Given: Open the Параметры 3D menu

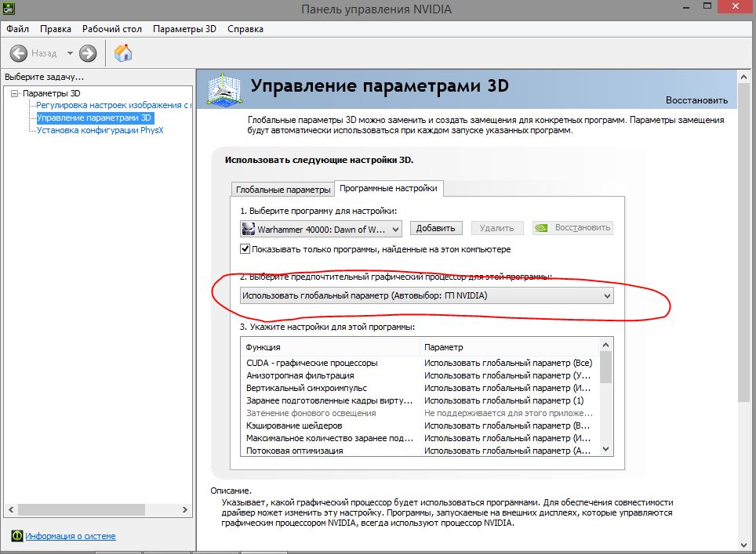Looking at the screenshot, I should (x=184, y=29).
